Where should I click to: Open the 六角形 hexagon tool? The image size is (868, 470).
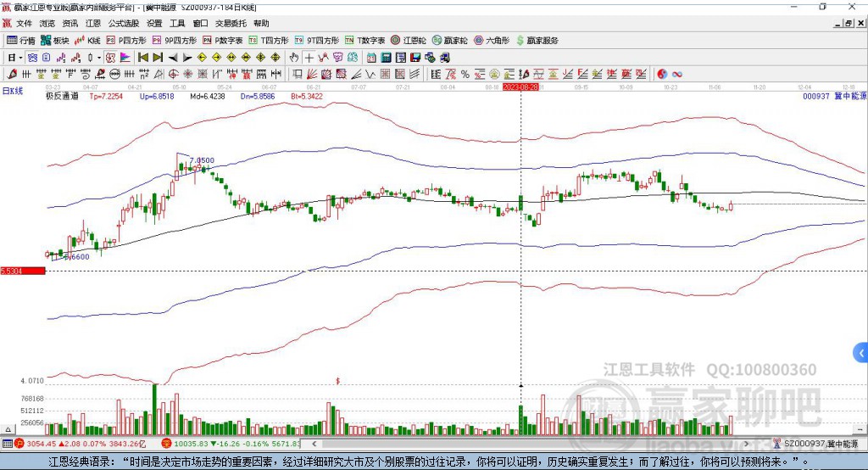[x=492, y=41]
